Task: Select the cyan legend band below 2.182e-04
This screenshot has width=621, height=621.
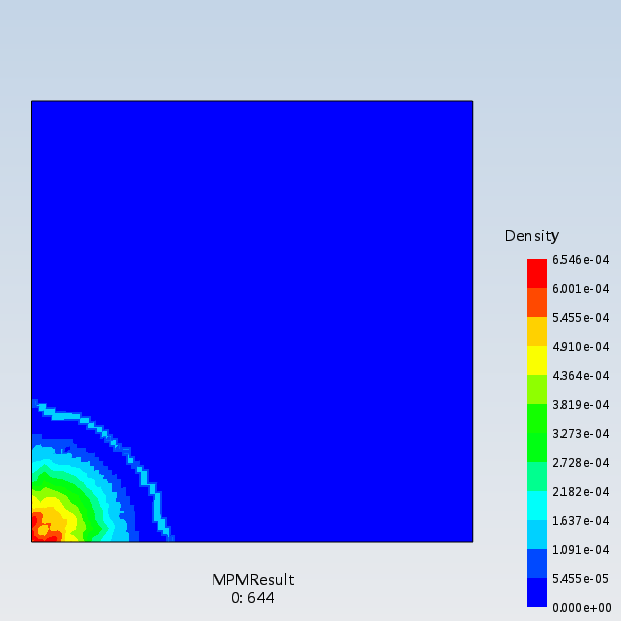Action: point(537,505)
